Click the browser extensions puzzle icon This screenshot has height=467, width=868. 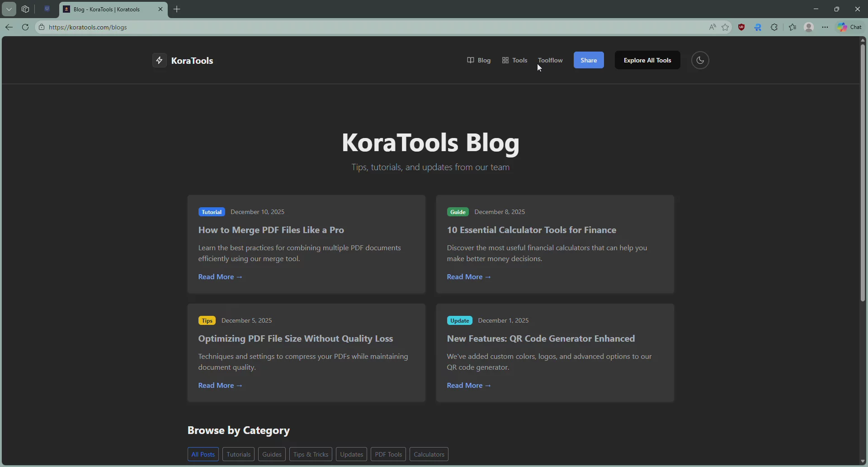(x=774, y=27)
